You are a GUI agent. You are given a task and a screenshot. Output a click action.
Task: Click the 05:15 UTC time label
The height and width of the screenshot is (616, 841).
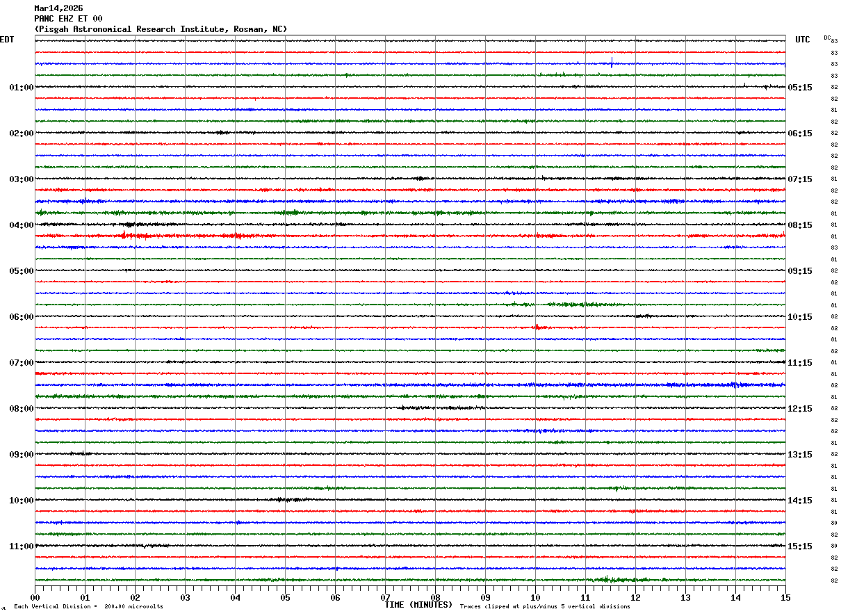[800, 88]
